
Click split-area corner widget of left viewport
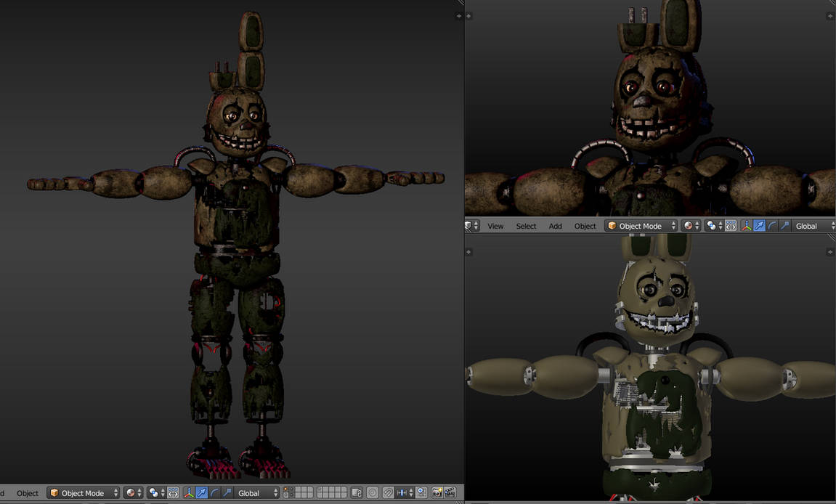pos(460,3)
